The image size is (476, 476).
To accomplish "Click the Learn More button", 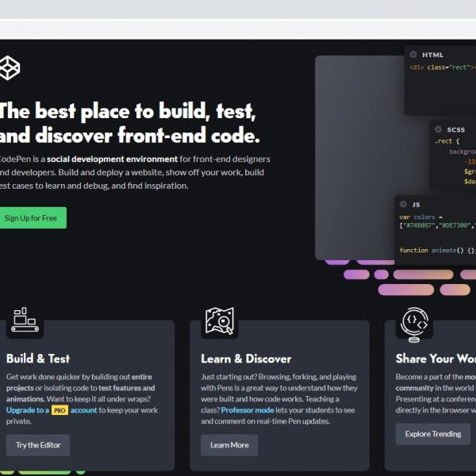I will pyautogui.click(x=229, y=445).
